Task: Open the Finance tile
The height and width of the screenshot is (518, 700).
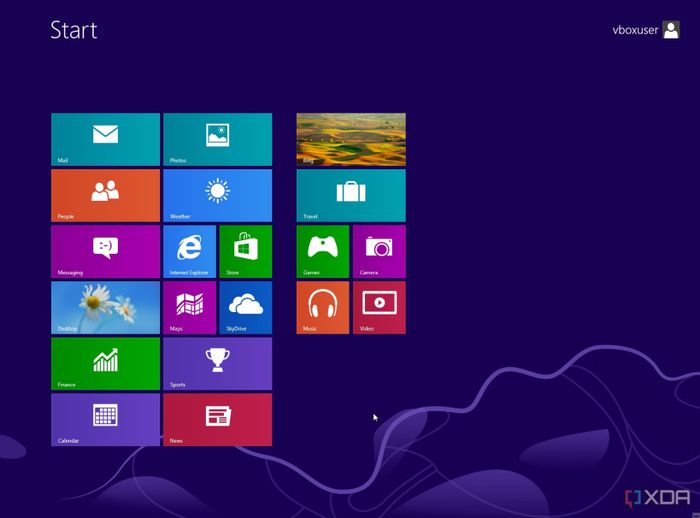Action: pyautogui.click(x=105, y=363)
